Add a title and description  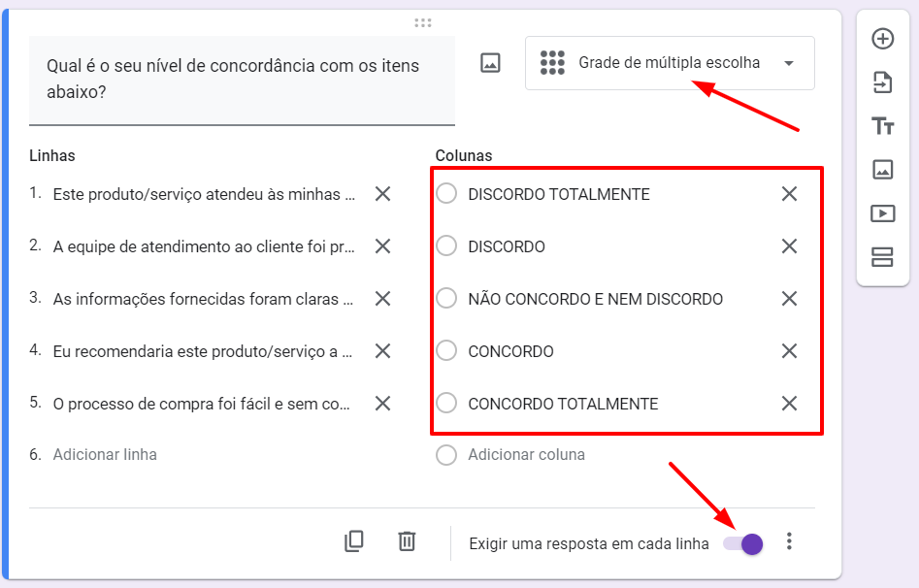[882, 126]
